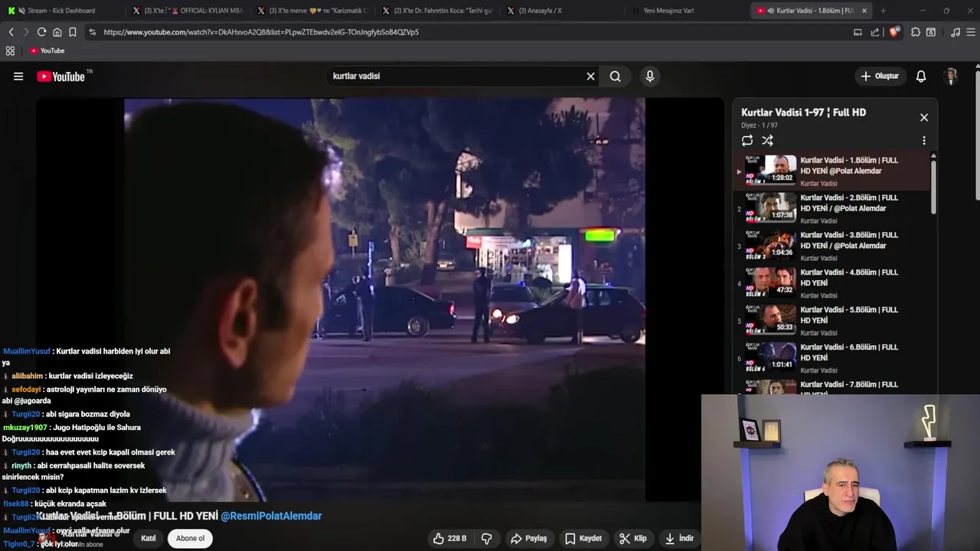Viewport: 980px width, 551px height.
Task: Bookmark this page
Action: pos(72,32)
